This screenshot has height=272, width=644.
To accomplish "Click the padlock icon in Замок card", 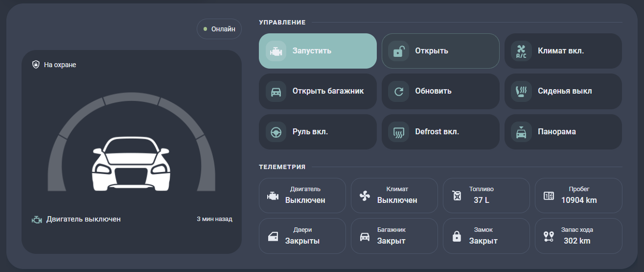I will click(x=457, y=237).
